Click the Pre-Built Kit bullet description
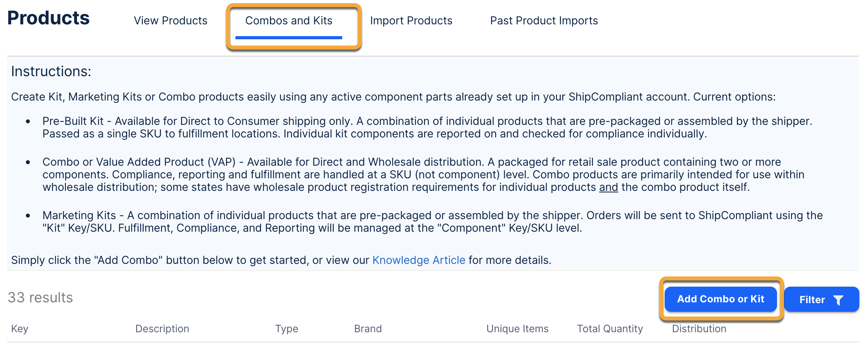Screen dimensions: 868x344 [427, 128]
